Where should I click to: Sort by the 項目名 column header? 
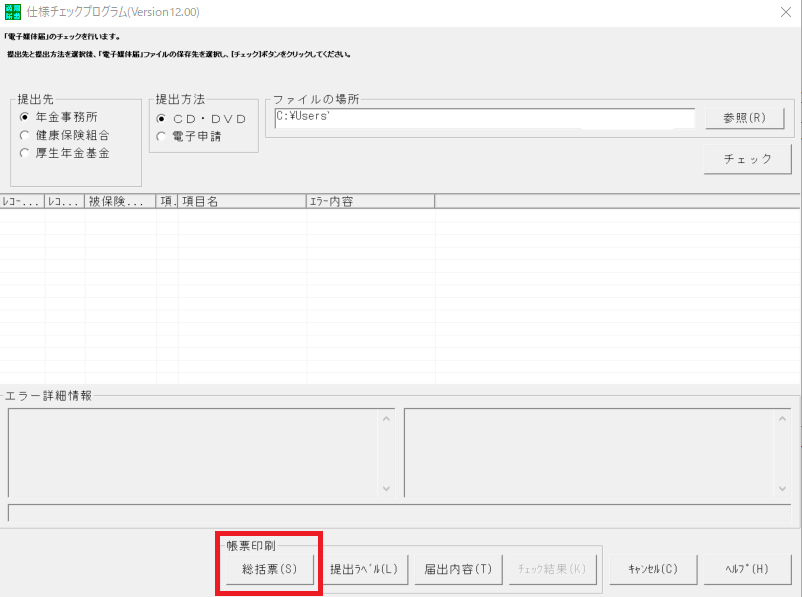pos(241,201)
